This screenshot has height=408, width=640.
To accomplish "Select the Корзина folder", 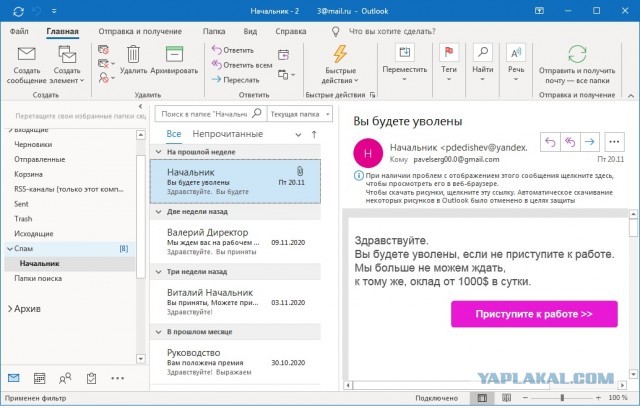I will pos(28,174).
